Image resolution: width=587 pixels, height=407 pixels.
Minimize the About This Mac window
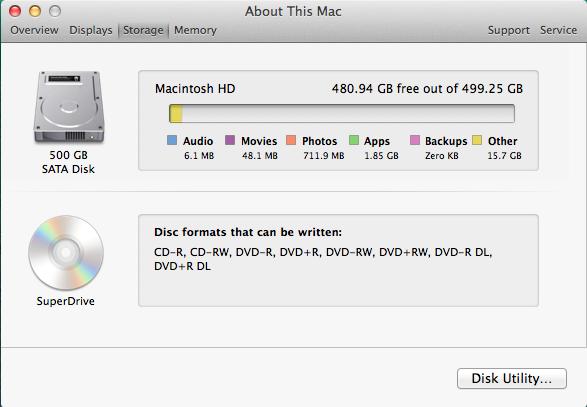click(x=35, y=11)
